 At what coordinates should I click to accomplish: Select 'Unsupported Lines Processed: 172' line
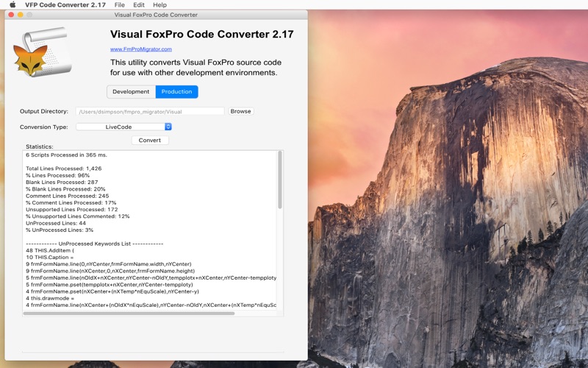click(x=71, y=210)
